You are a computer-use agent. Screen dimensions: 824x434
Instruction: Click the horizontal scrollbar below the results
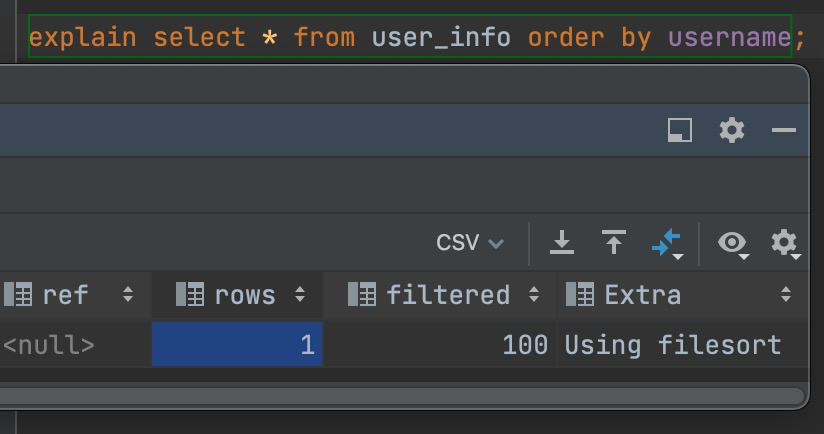pyautogui.click(x=400, y=397)
